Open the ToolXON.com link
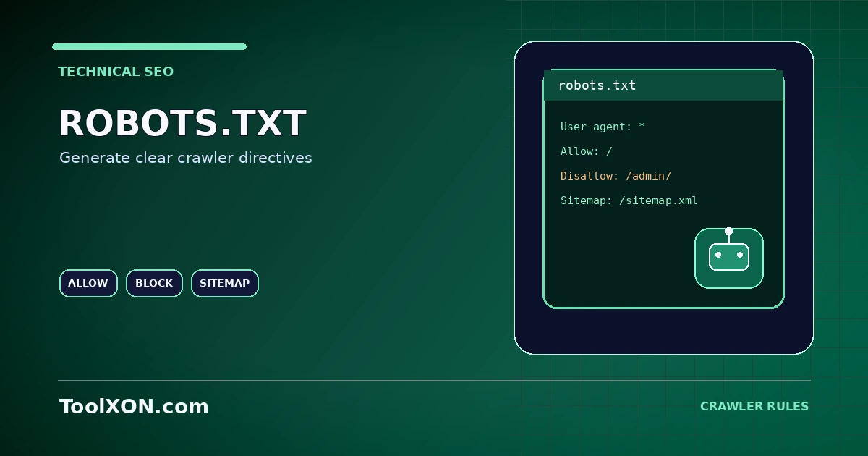This screenshot has width=868, height=456. click(134, 406)
